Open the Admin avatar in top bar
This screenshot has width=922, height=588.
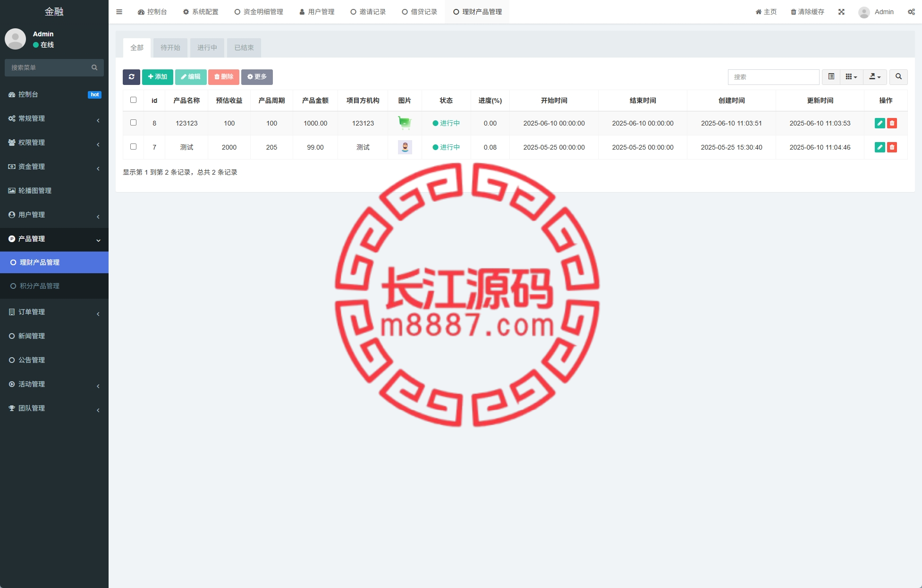pos(864,12)
